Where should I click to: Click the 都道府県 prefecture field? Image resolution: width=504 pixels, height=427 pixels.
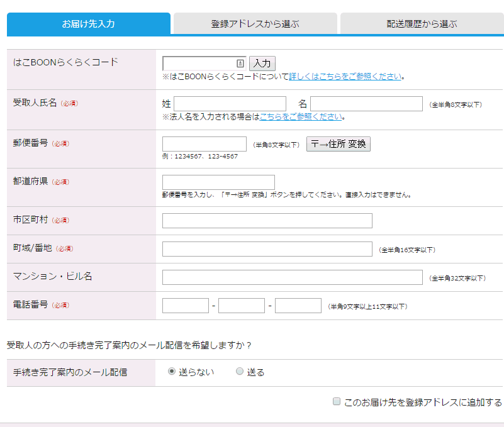tap(218, 182)
